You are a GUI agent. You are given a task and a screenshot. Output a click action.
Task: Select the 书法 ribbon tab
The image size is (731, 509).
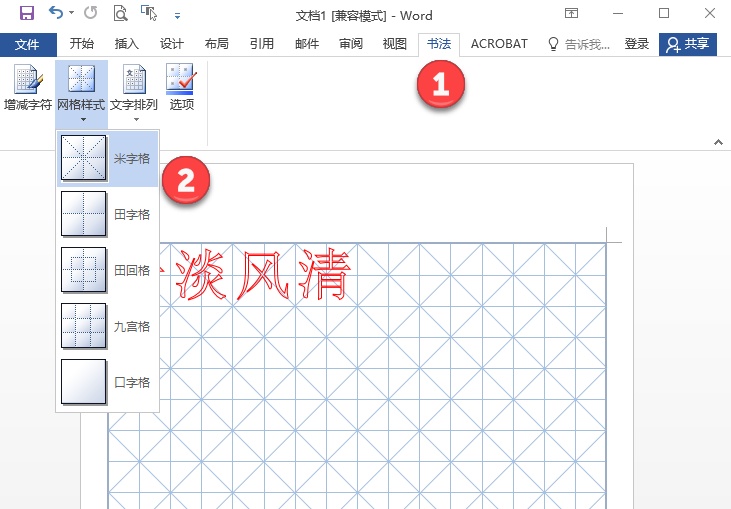coord(439,44)
